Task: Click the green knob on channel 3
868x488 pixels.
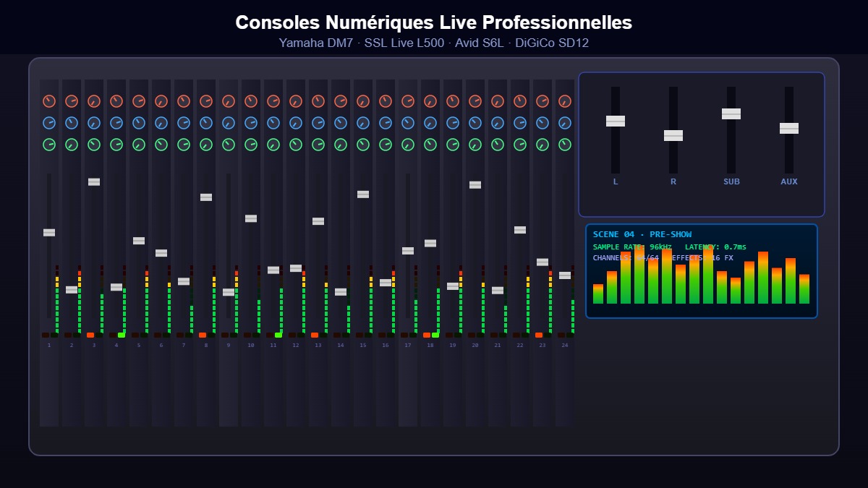Action: [x=93, y=144]
